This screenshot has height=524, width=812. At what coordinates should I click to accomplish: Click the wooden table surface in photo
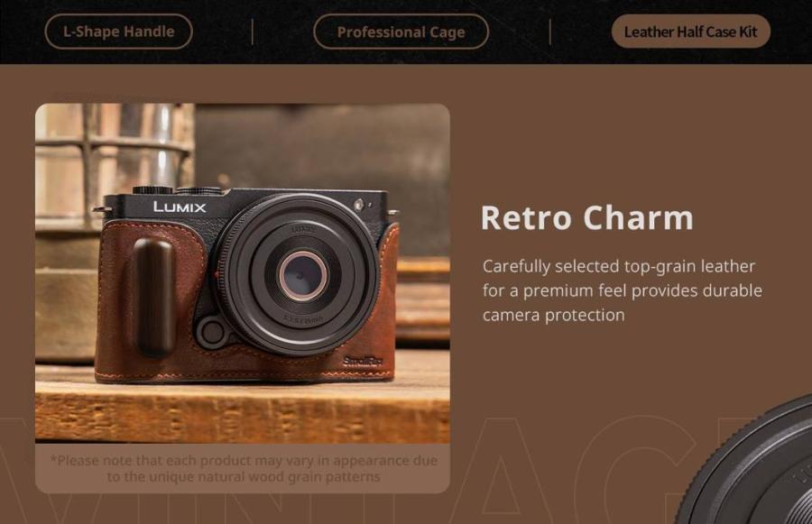[243, 411]
